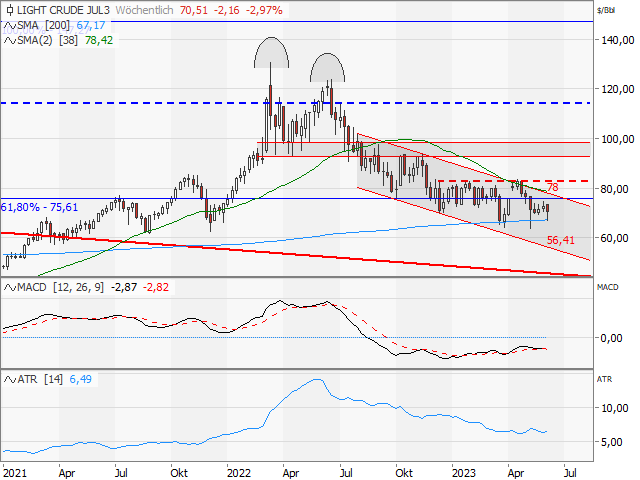
Task: Click the MACD value -2,87
Action: pyautogui.click(x=124, y=287)
